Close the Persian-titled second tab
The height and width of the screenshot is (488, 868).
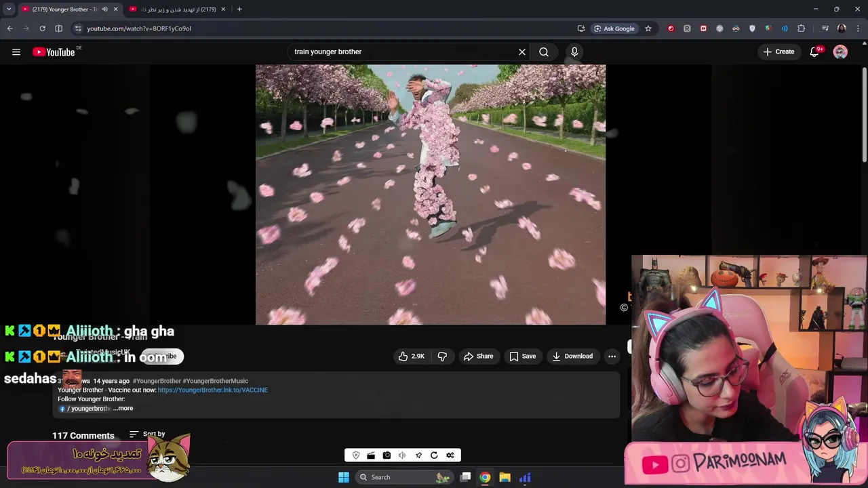[223, 9]
